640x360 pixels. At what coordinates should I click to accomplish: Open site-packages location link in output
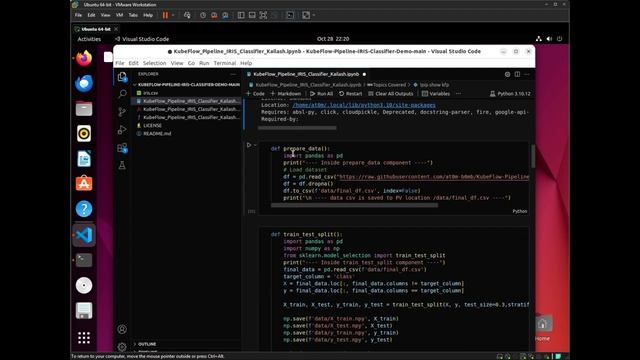tap(364, 105)
